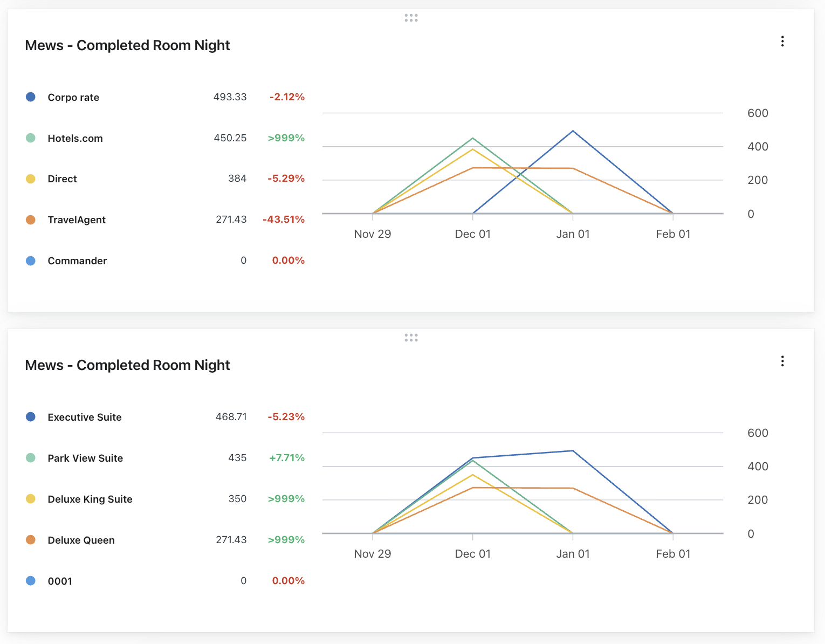Select the Deluxe Queen legend entry
Screen dimensions: 825x644
click(81, 540)
